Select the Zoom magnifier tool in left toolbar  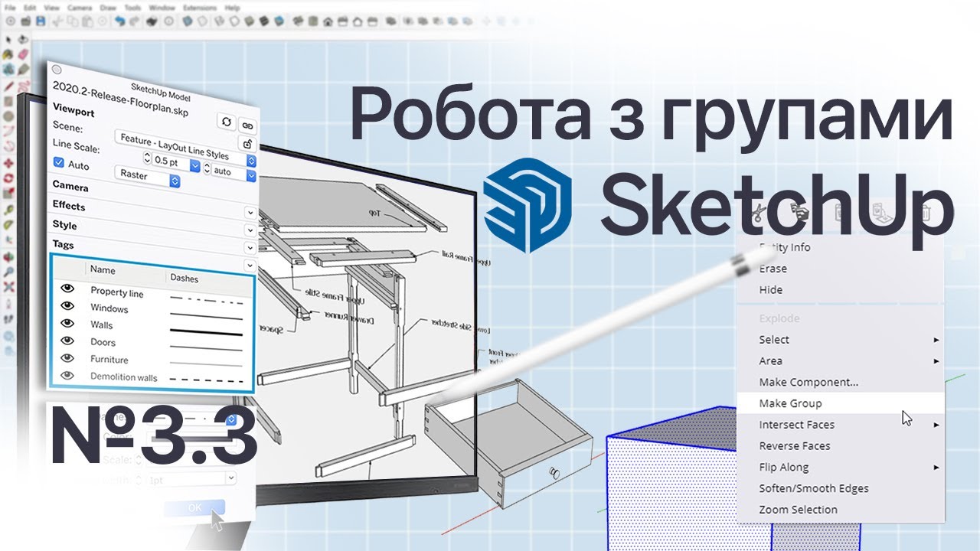[8, 272]
